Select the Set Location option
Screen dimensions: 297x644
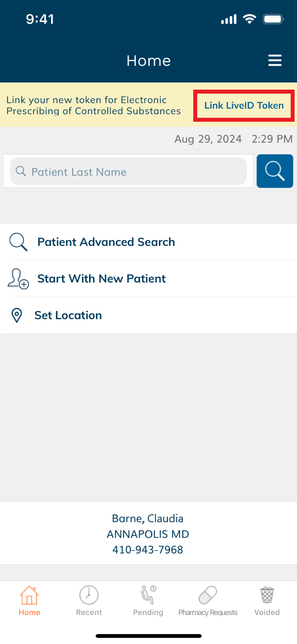tap(68, 315)
